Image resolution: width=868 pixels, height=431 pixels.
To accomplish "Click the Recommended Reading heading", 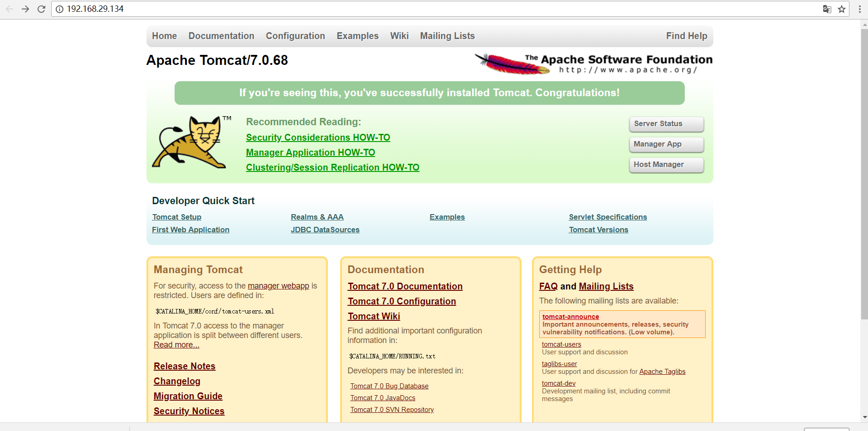I will [x=303, y=122].
